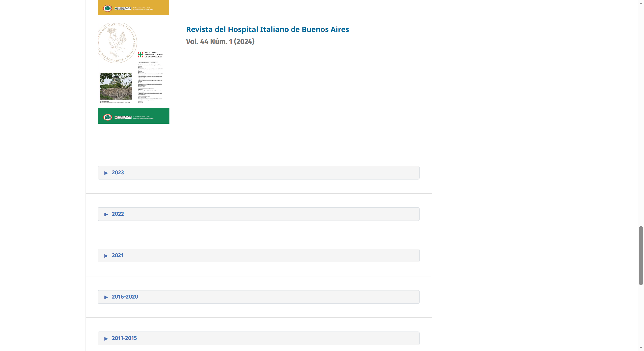Image resolution: width=644 pixels, height=351 pixels.
Task: Expand the 2022 issues section
Action: point(258,214)
